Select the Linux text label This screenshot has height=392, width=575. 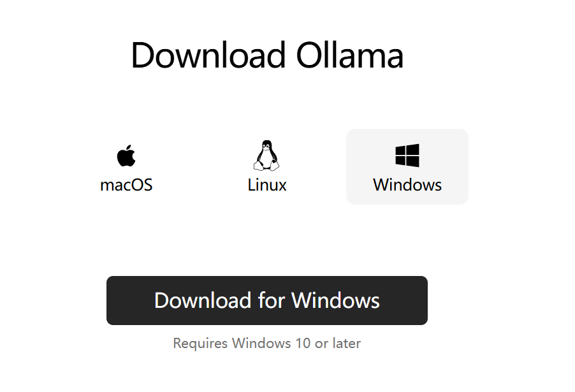tap(267, 185)
